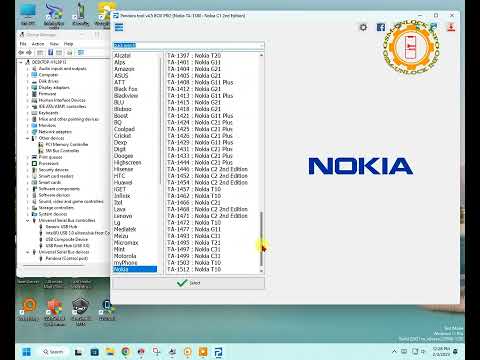Collapse Universal Serial Bus devices node

click(x=28, y=252)
